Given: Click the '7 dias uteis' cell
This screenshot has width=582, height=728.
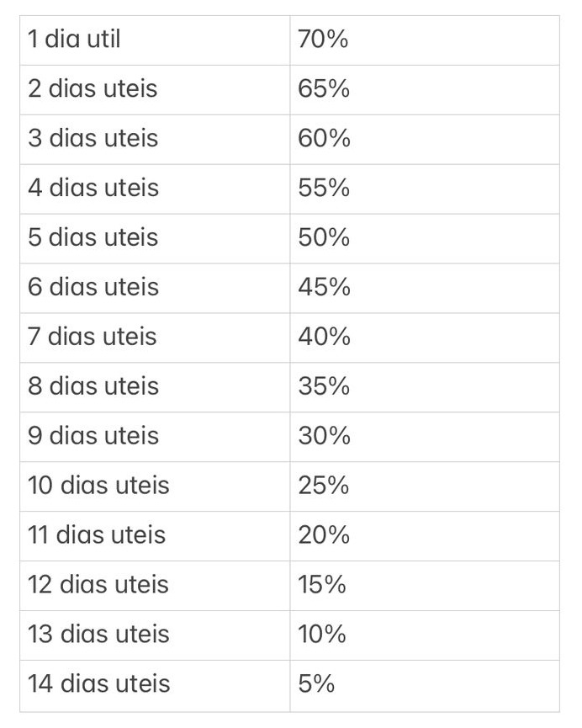Looking at the screenshot, I should (x=93, y=337).
